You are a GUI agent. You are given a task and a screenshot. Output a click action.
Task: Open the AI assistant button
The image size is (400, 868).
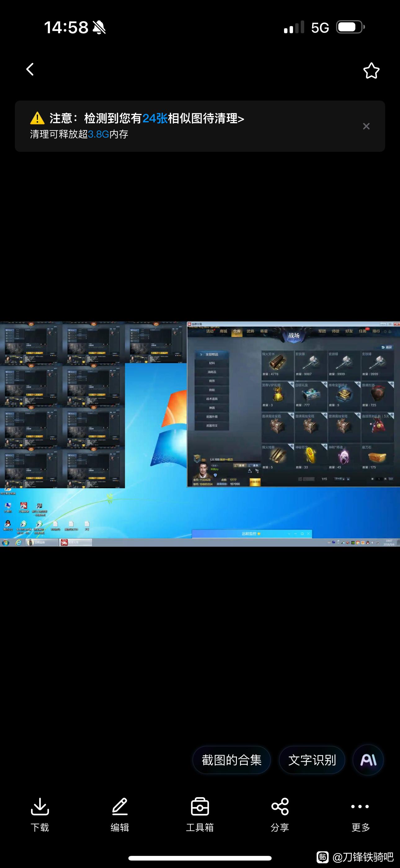368,760
